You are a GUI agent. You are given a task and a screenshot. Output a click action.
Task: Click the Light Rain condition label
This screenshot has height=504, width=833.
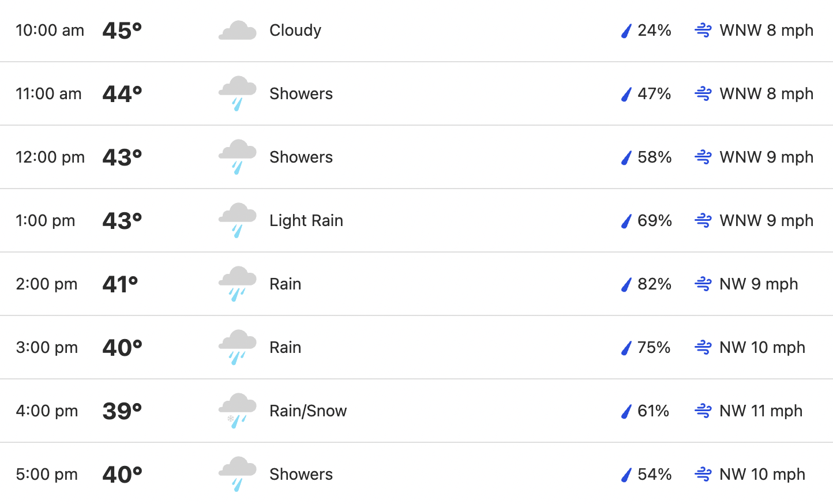(306, 220)
